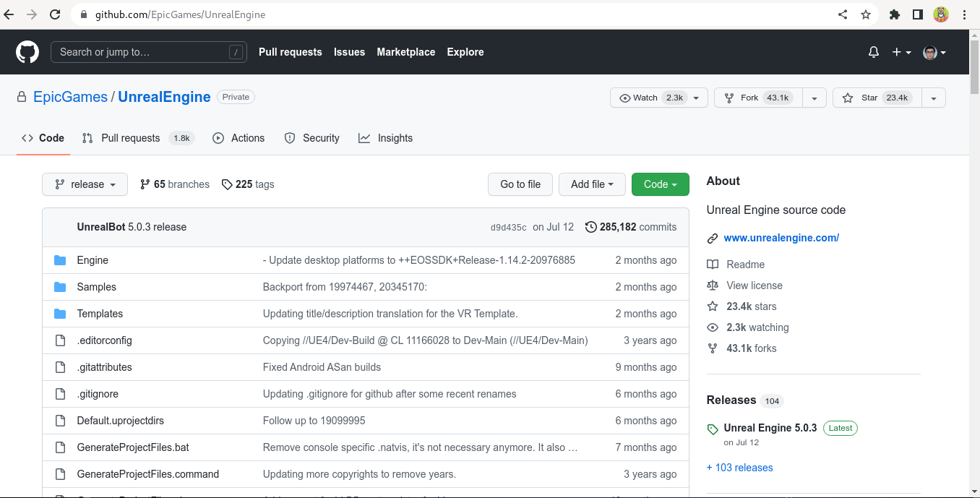Open the Explore page
980x498 pixels.
[465, 52]
